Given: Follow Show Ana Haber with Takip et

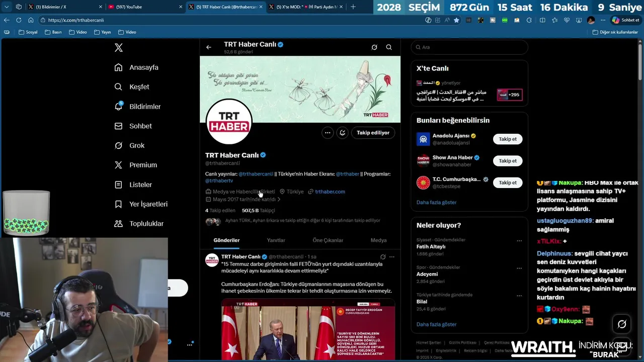Looking at the screenshot, I should (508, 161).
